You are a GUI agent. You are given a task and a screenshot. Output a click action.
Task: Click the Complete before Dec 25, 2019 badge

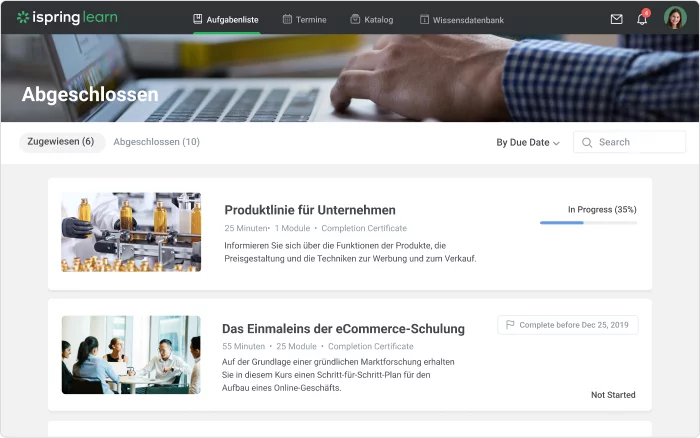click(568, 325)
